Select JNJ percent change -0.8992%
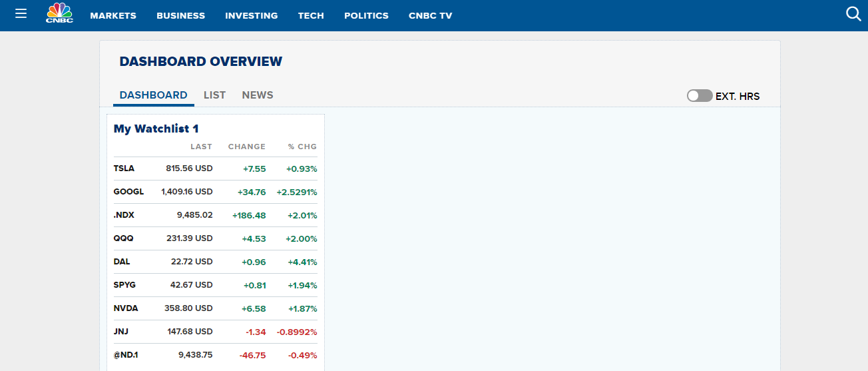The width and height of the screenshot is (868, 371). click(x=298, y=332)
